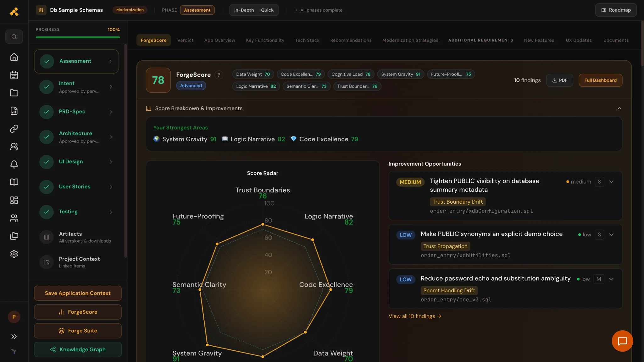644x362 pixels.
Task: Open the notifications bell icon
Action: tap(14, 164)
